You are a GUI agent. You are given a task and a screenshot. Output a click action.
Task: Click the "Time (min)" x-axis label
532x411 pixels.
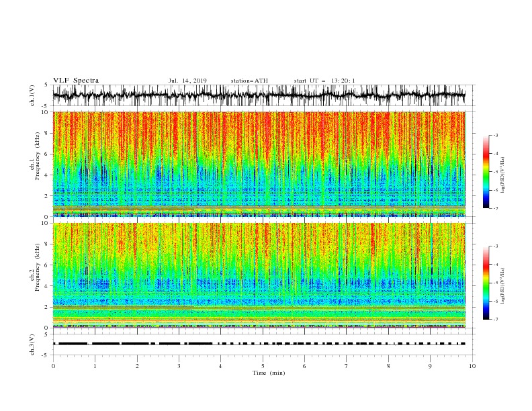pos(269,373)
